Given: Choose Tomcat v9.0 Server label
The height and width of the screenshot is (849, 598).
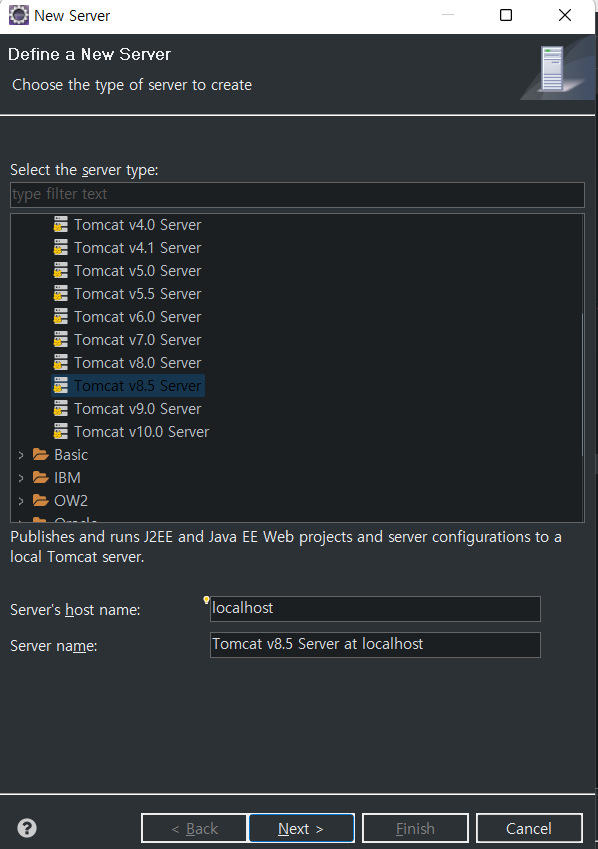Looking at the screenshot, I should (138, 409).
